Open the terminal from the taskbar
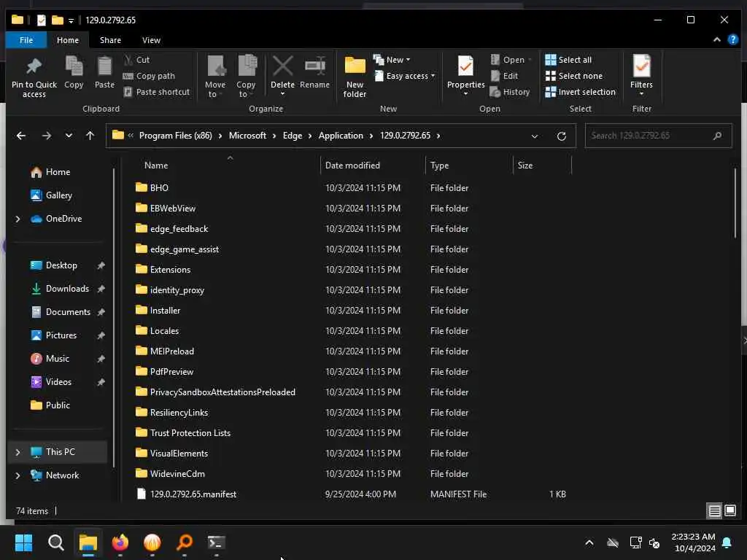Screen dimensions: 747x560 click(216, 542)
